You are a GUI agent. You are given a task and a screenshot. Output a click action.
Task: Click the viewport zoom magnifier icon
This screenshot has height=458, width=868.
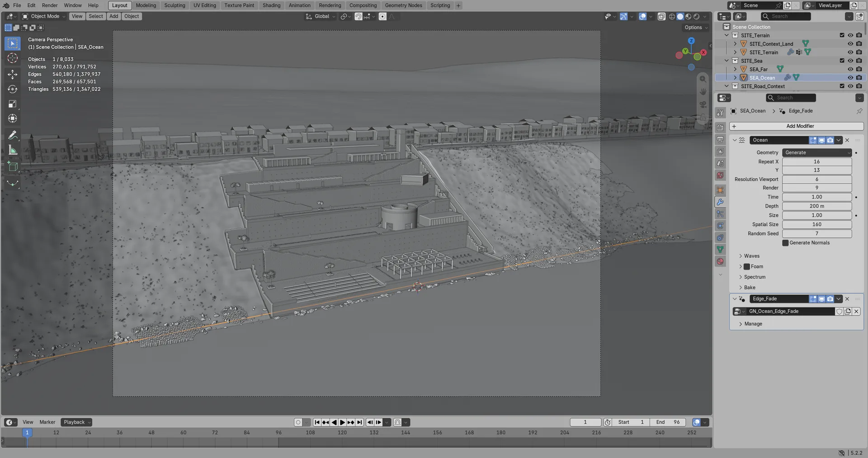[x=703, y=79]
